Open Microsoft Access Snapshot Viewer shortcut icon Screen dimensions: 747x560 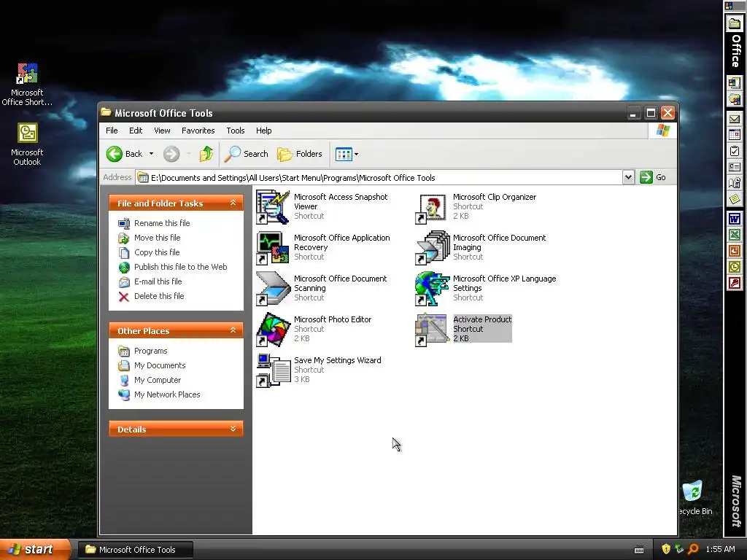tap(273, 207)
